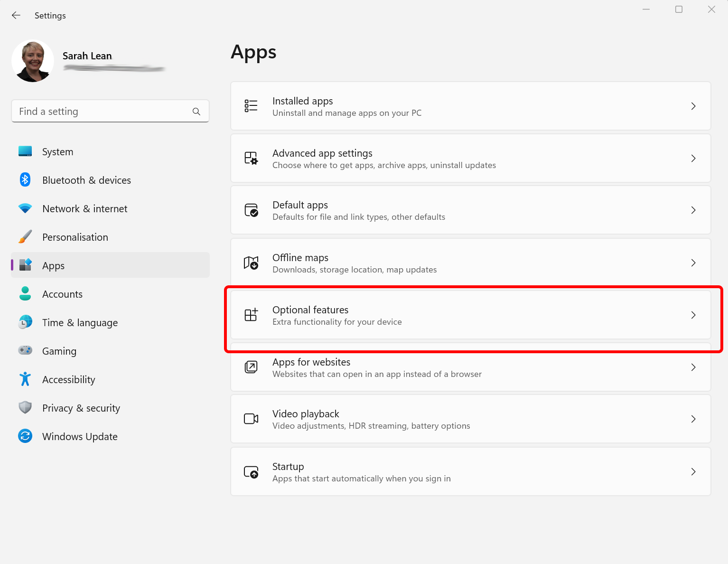Open Time & language via the clock icon

click(25, 322)
